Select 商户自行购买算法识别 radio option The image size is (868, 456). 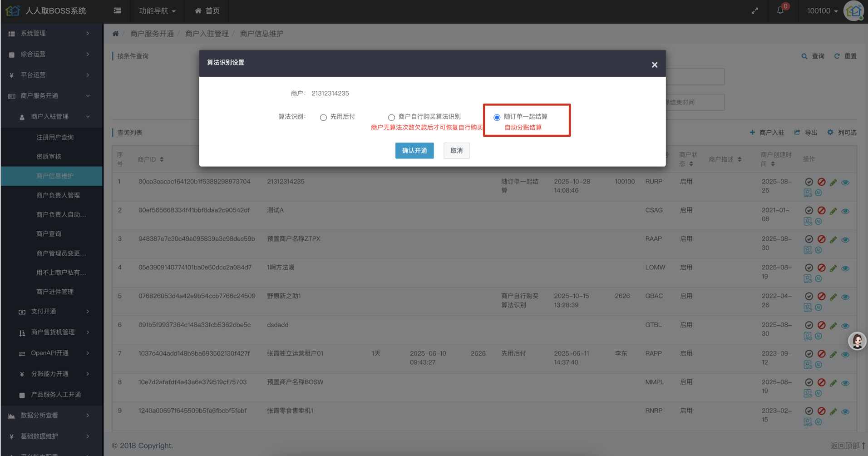tap(391, 118)
